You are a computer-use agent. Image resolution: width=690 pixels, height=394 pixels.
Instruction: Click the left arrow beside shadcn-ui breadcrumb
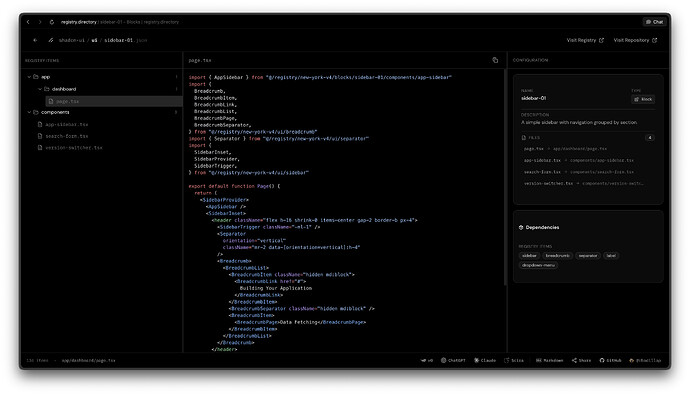[35, 40]
